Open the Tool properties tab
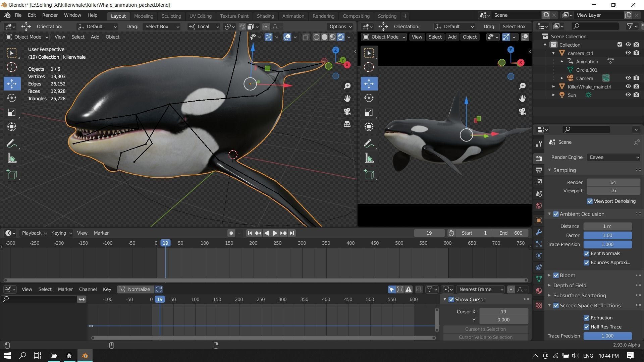The image size is (644, 362). pos(539,144)
